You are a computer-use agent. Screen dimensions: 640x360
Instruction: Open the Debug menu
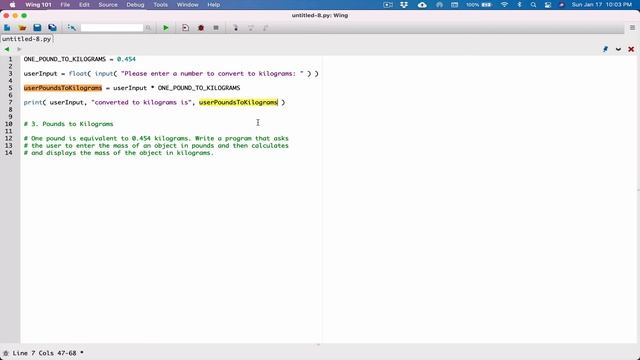click(x=135, y=5)
